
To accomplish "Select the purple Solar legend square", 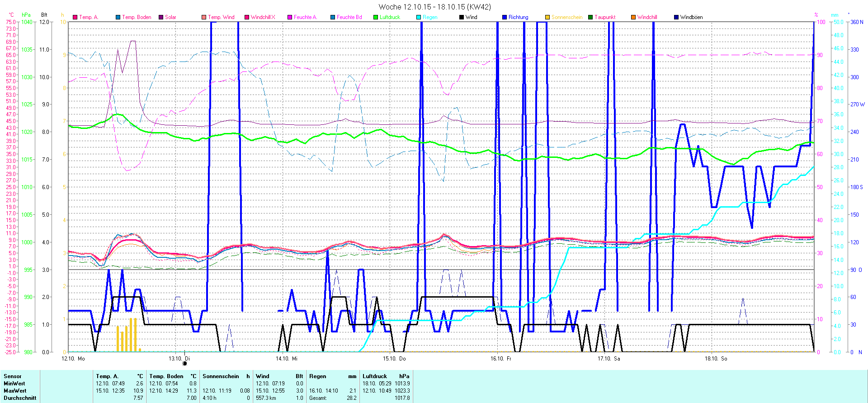I will (x=161, y=17).
